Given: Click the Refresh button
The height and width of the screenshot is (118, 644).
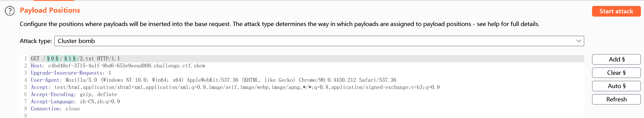Looking at the screenshot, I should click(x=616, y=99).
